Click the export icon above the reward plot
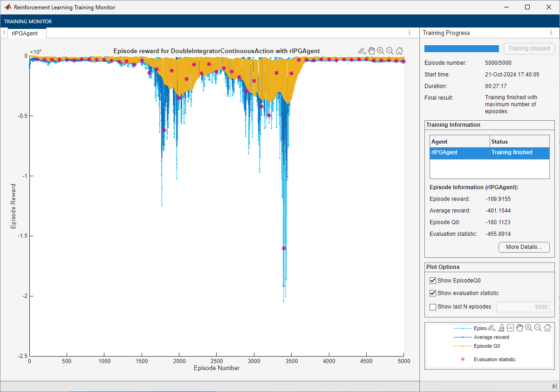 click(362, 51)
